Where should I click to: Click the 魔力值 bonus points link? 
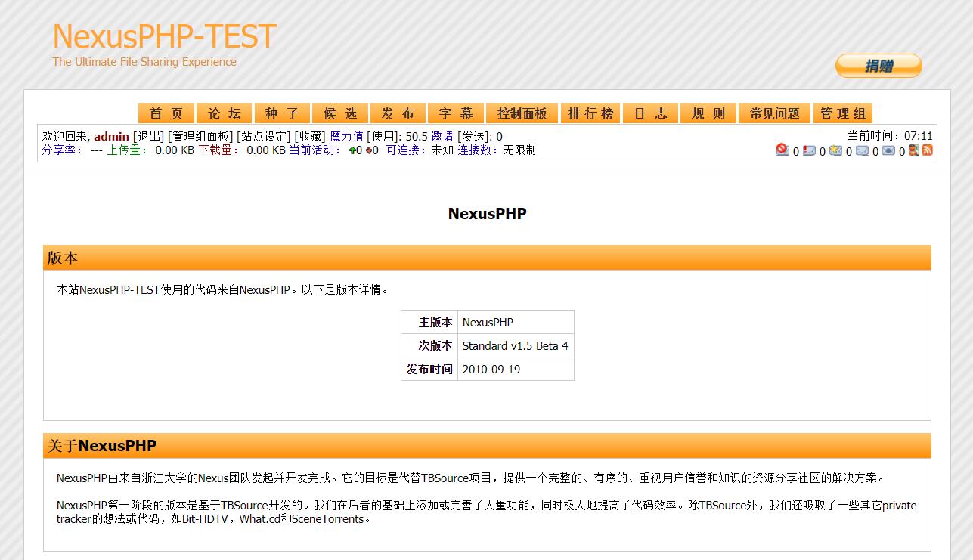coord(346,136)
